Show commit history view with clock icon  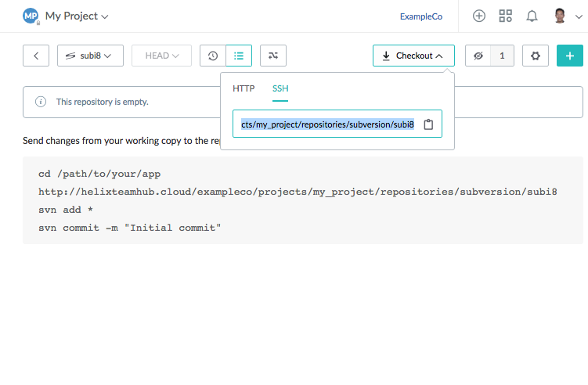(x=213, y=56)
